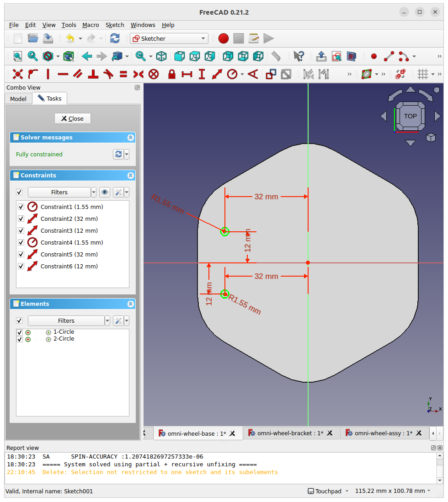Toggle constraint visibility with the eye button
The width and height of the screenshot is (448, 502).
pyautogui.click(x=105, y=192)
